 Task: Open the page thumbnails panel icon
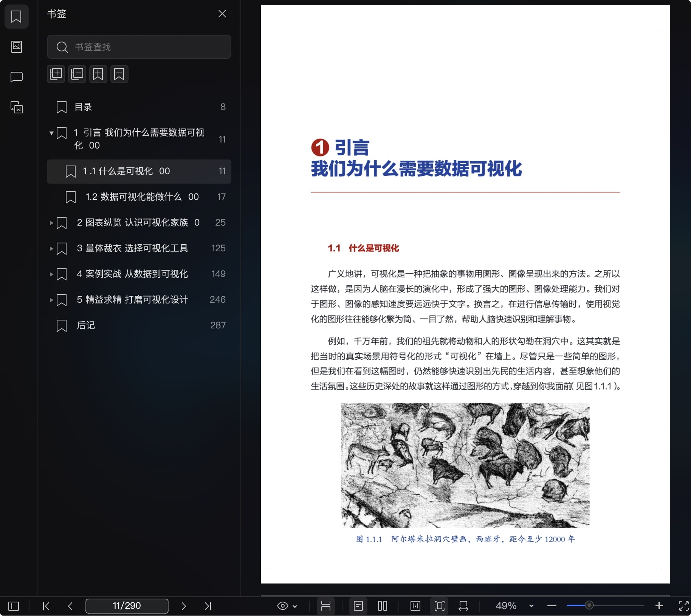16,47
